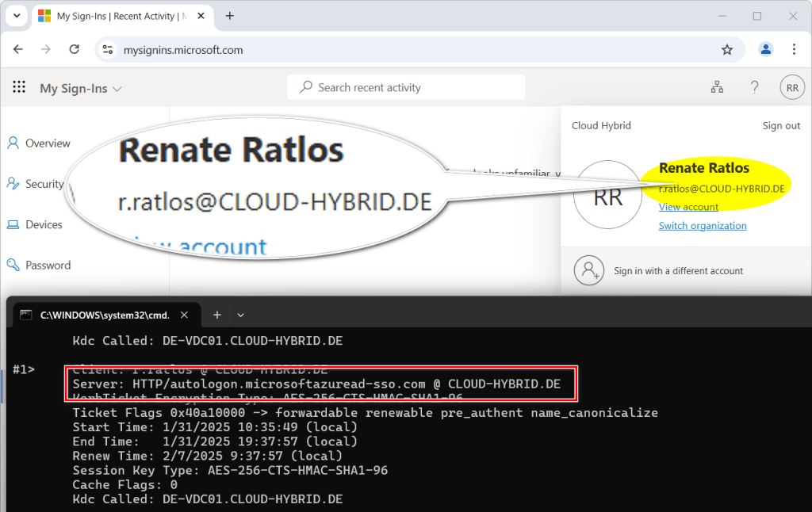
Task: Click the View account link
Action: coord(688,207)
